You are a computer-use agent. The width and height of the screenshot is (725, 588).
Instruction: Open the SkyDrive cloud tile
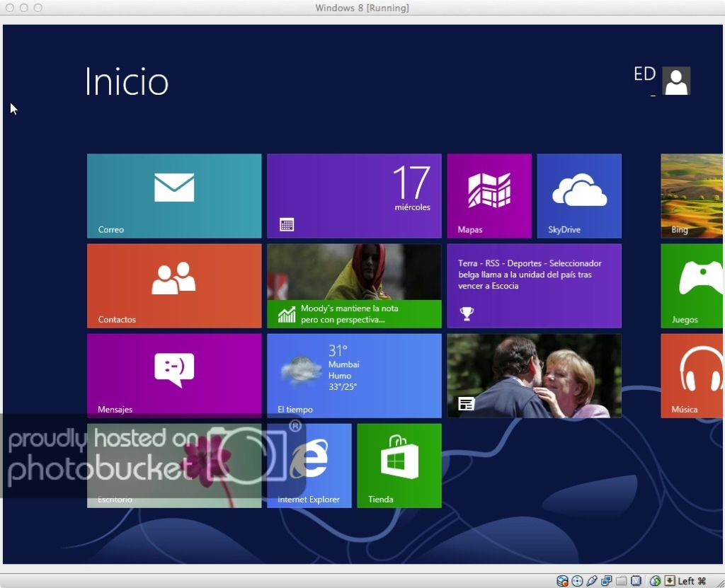pyautogui.click(x=579, y=196)
